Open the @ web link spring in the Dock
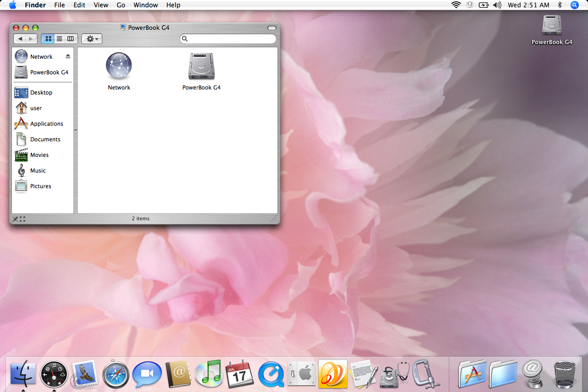This screenshot has width=588, height=392. [534, 374]
